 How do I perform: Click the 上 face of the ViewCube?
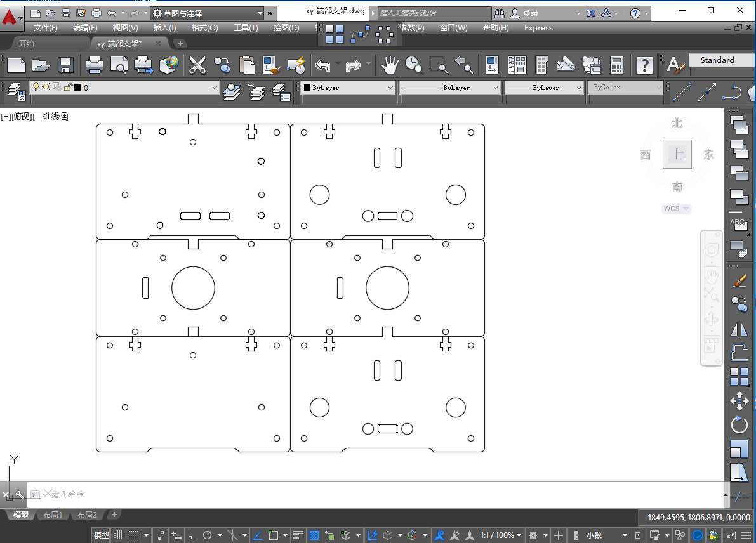(x=677, y=154)
